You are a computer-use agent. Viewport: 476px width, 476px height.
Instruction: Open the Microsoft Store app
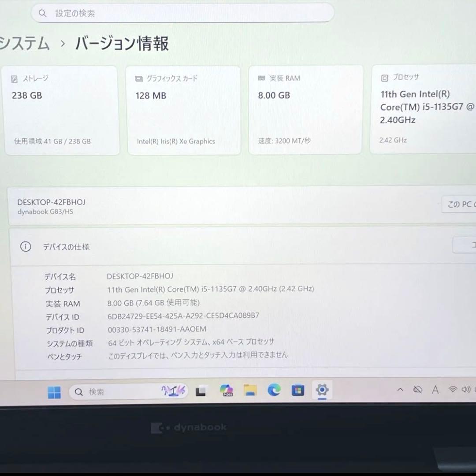point(297,390)
